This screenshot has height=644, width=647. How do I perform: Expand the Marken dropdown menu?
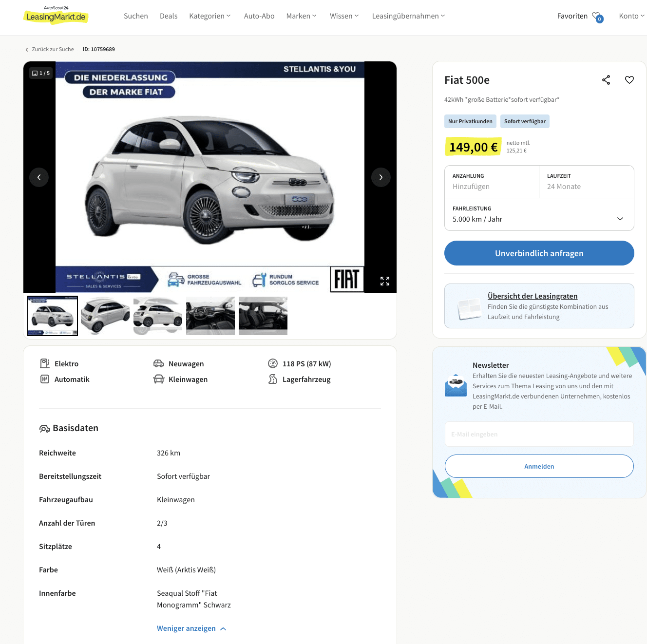tap(301, 16)
